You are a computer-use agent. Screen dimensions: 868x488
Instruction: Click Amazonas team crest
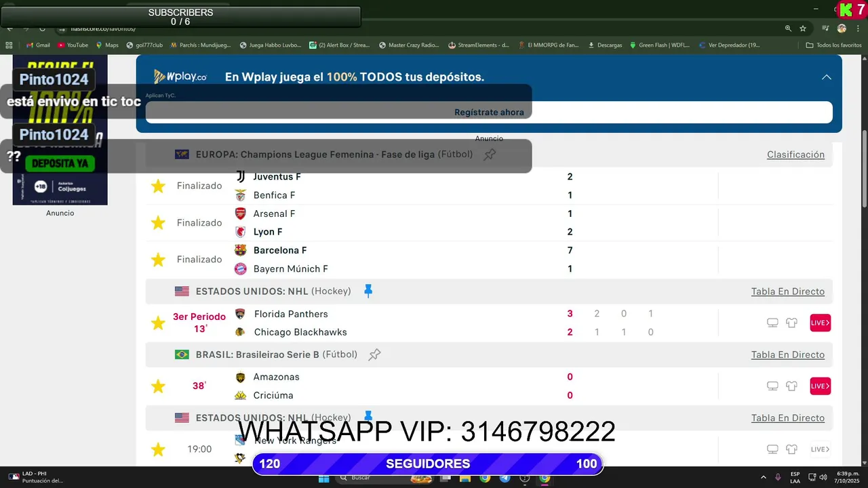tap(240, 378)
